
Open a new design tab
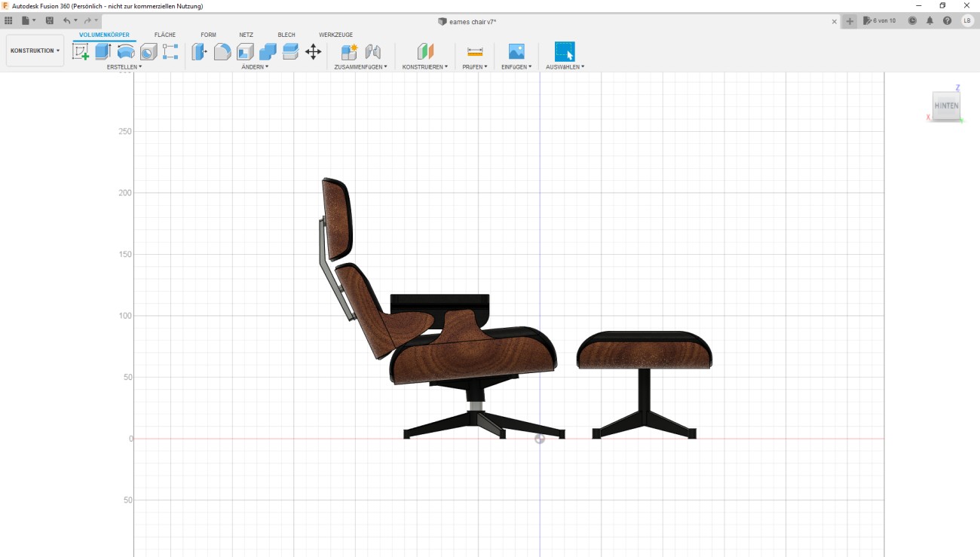pos(850,21)
